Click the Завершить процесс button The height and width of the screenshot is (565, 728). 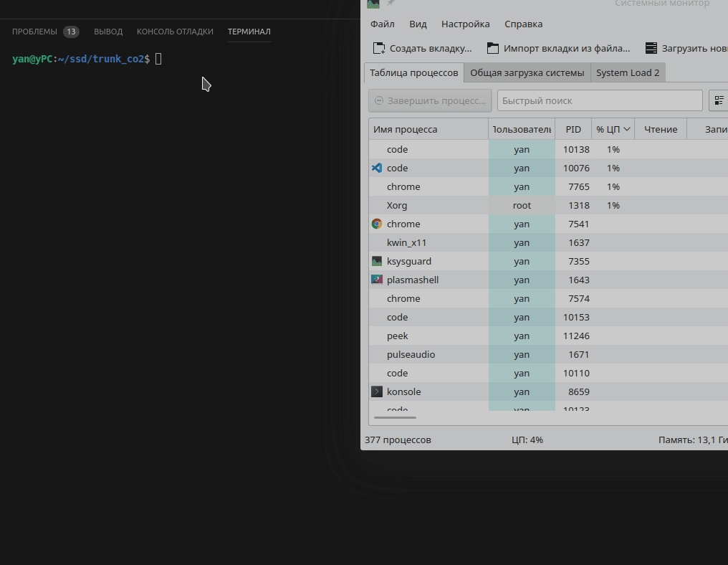tap(429, 100)
